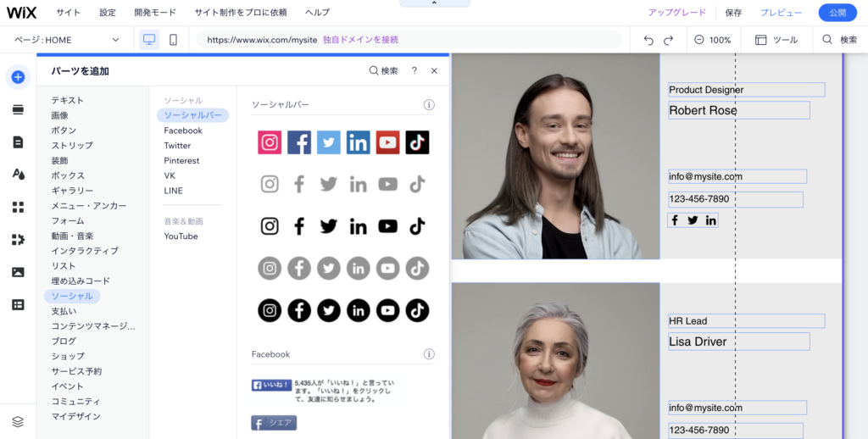Select the Product Designer text box
Viewport: 868px width, 439px height.
coord(746,90)
